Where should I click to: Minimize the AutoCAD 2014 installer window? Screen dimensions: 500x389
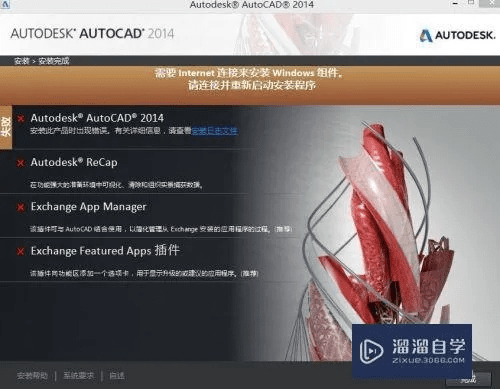point(455,3)
